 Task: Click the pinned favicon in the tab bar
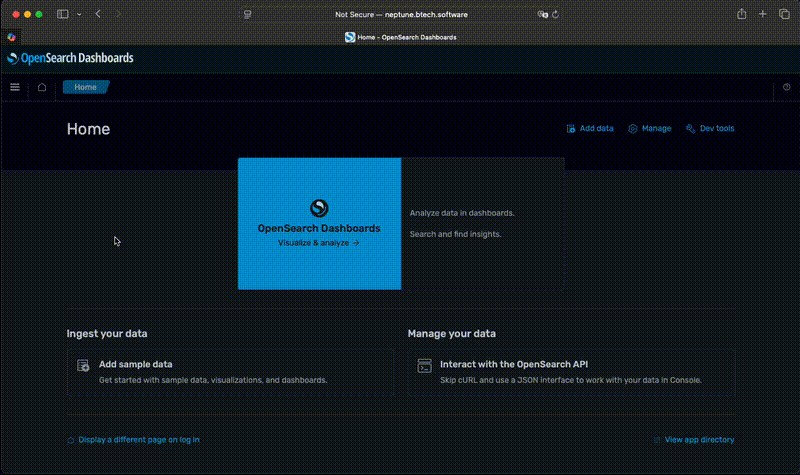click(11, 37)
